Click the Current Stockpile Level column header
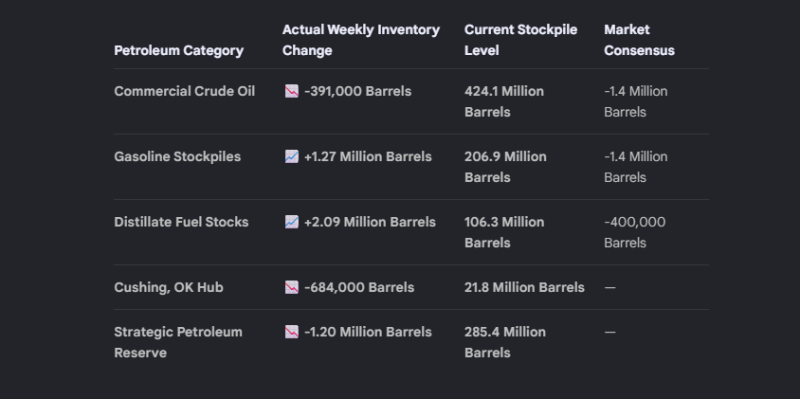800x399 pixels. (520, 40)
